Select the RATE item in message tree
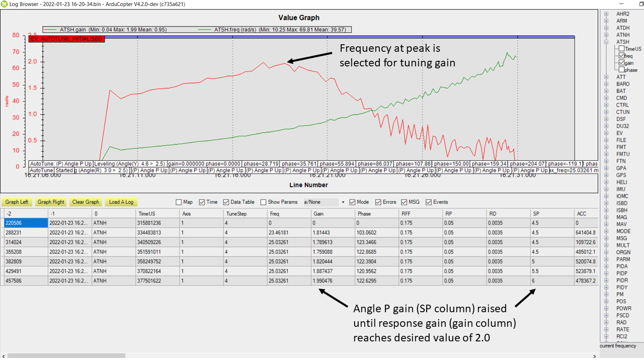644x362 pixels. coord(621,329)
